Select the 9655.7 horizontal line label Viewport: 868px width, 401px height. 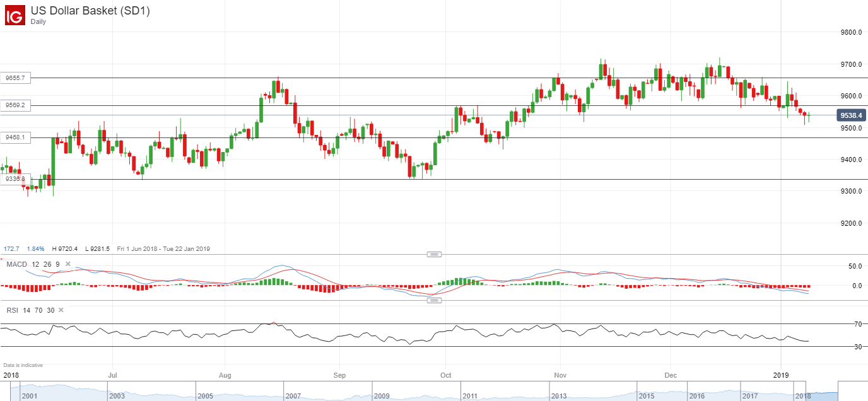(15, 78)
